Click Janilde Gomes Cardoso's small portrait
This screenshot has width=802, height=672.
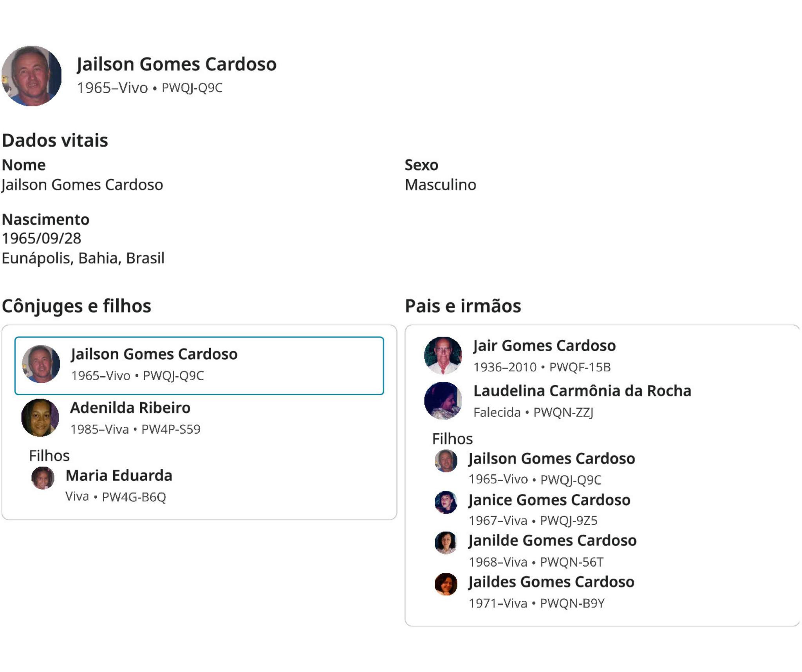click(446, 543)
